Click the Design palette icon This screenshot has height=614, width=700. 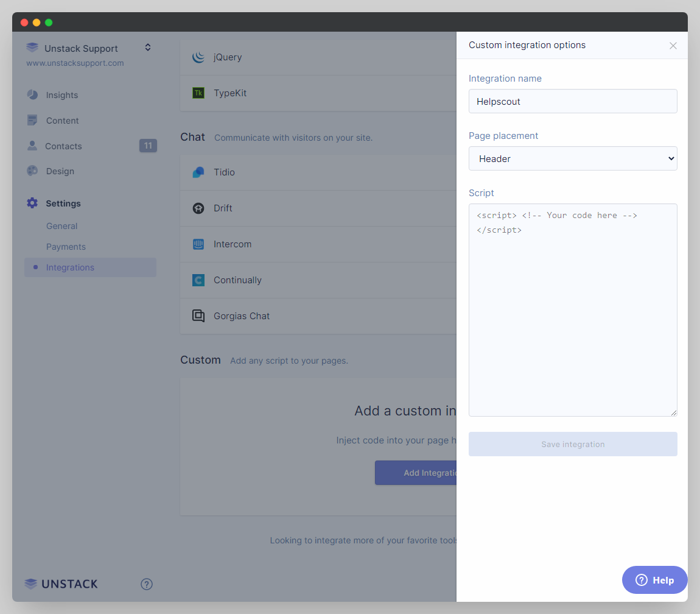click(32, 171)
